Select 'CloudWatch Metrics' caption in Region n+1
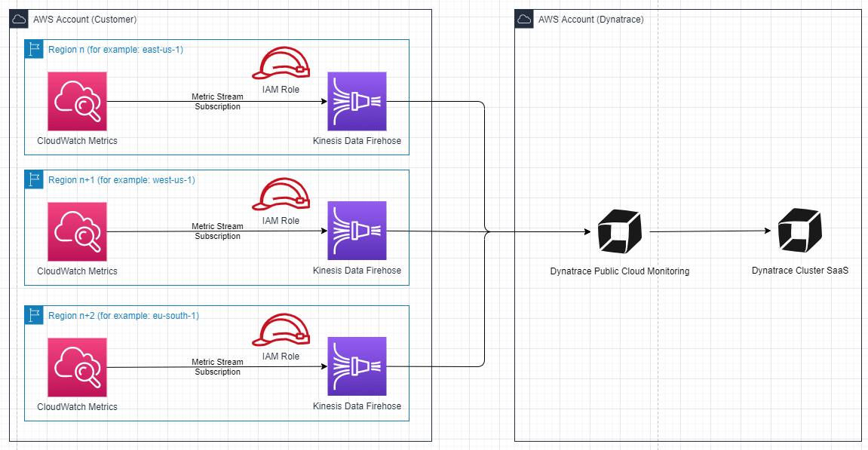868x450 pixels. [77, 271]
